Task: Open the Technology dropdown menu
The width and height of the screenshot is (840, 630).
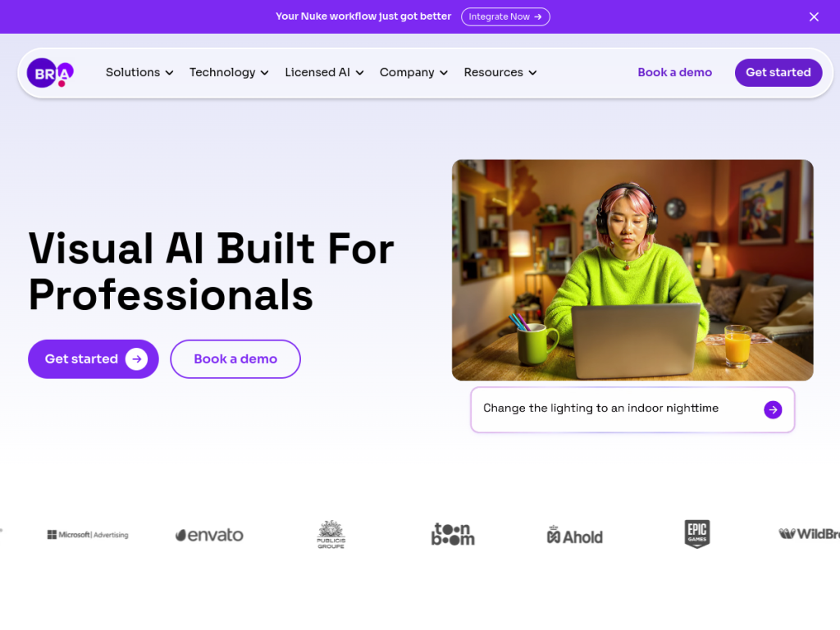Action: (x=229, y=72)
